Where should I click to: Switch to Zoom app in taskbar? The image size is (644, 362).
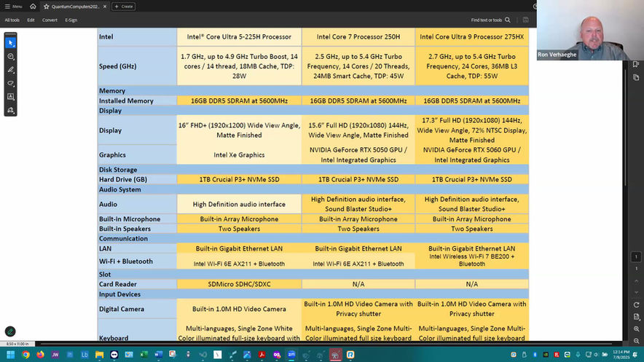[291, 355]
